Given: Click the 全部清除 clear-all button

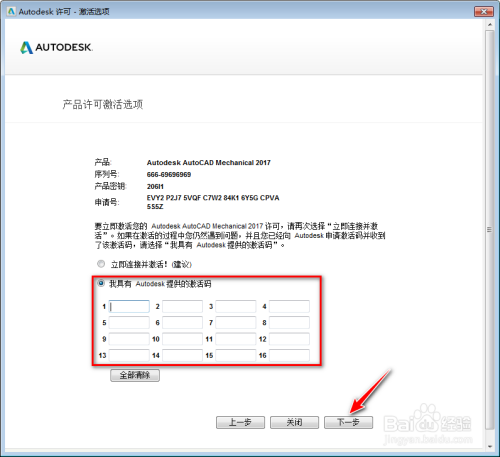Looking at the screenshot, I should click(135, 375).
